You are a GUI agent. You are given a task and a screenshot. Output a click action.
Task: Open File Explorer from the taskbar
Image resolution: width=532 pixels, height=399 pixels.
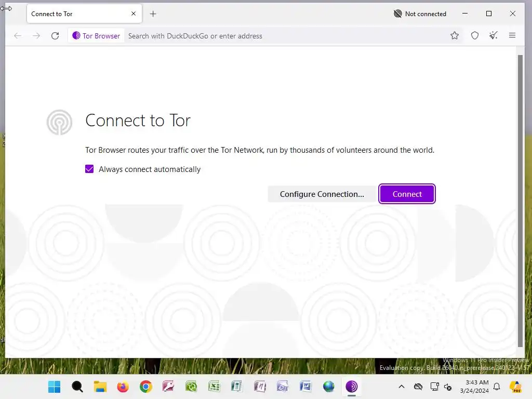click(x=100, y=387)
